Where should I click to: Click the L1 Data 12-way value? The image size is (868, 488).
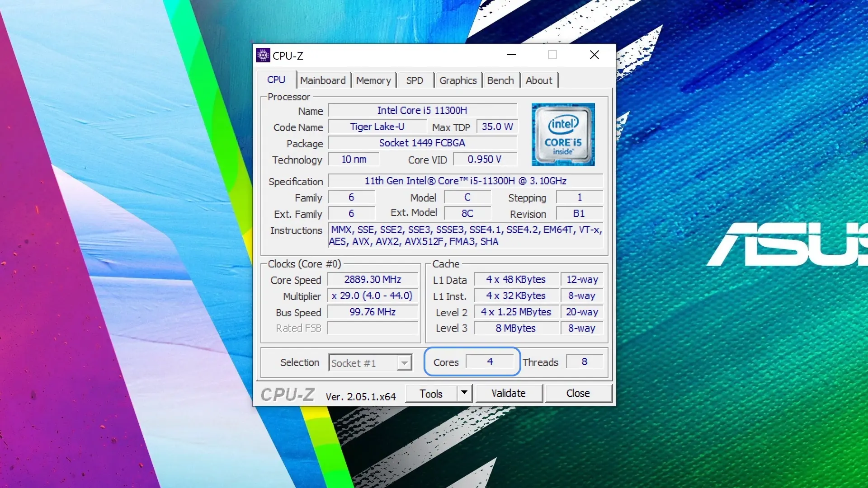(582, 279)
